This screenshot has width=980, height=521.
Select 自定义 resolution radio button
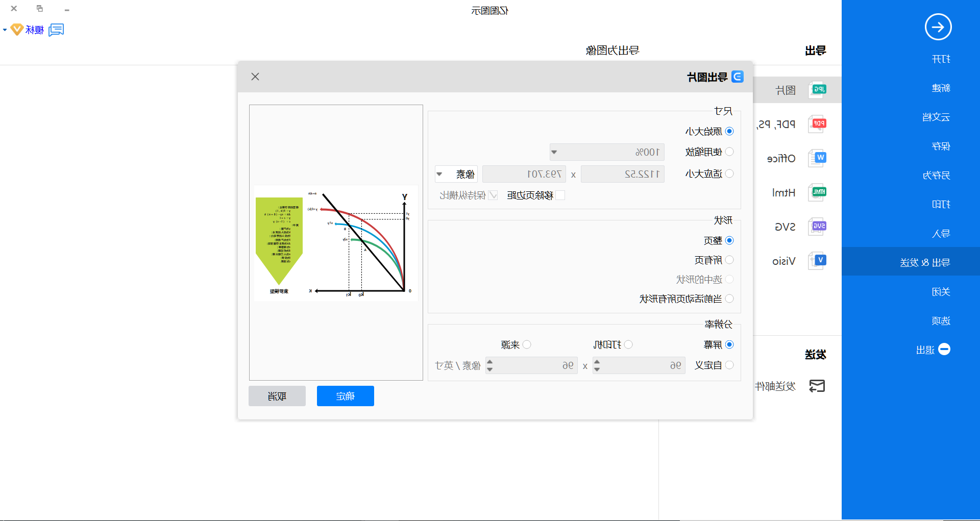(729, 365)
